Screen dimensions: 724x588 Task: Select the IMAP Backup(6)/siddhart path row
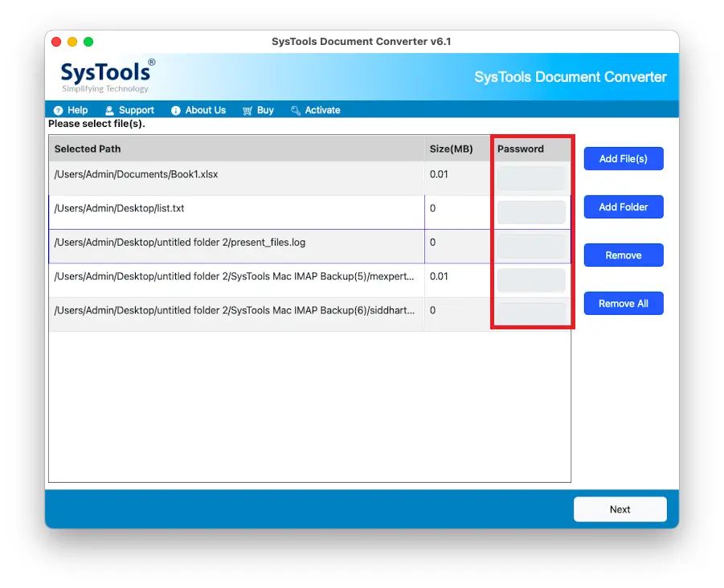234,311
